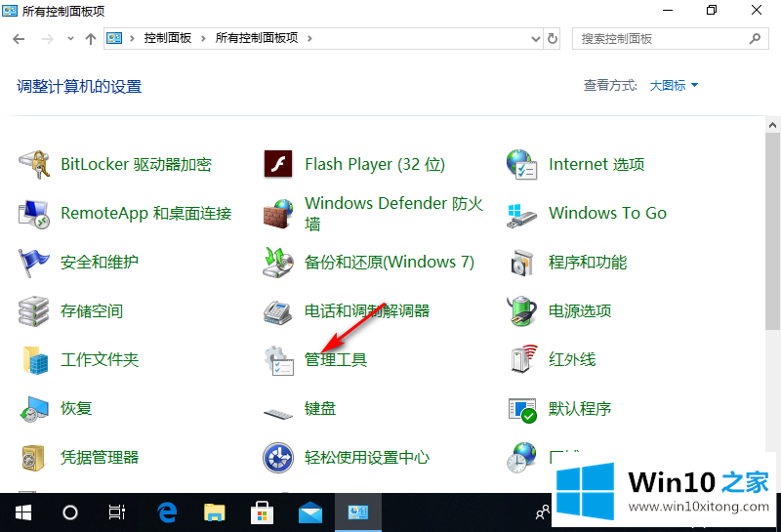Open the 电源选项 link
This screenshot has width=781, height=532.
(580, 310)
